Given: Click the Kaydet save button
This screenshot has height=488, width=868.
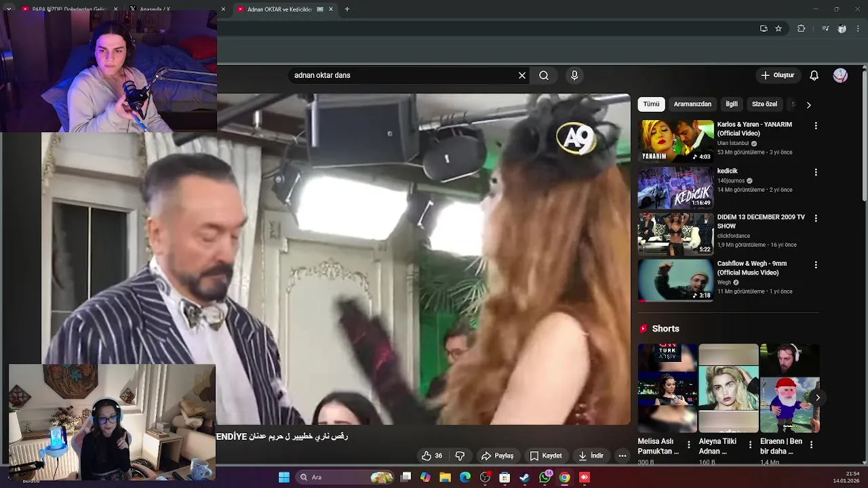Looking at the screenshot, I should (x=546, y=455).
